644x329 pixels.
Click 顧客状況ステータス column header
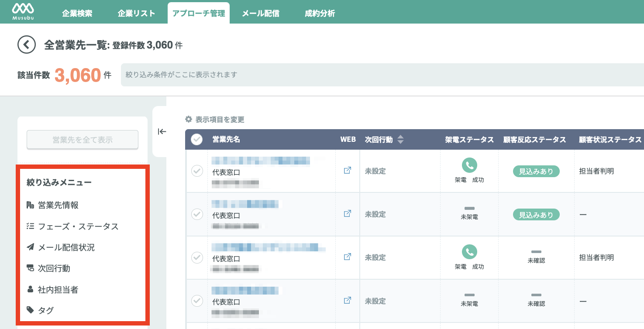pos(610,140)
